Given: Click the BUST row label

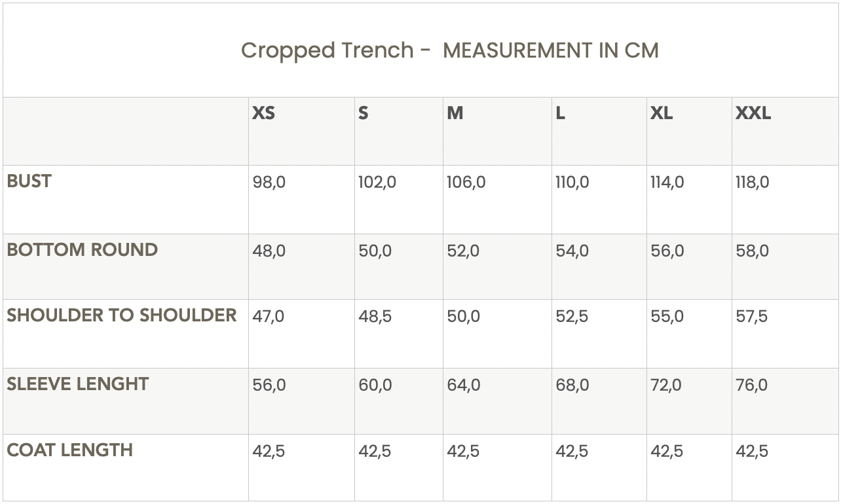Looking at the screenshot, I should 29,181.
